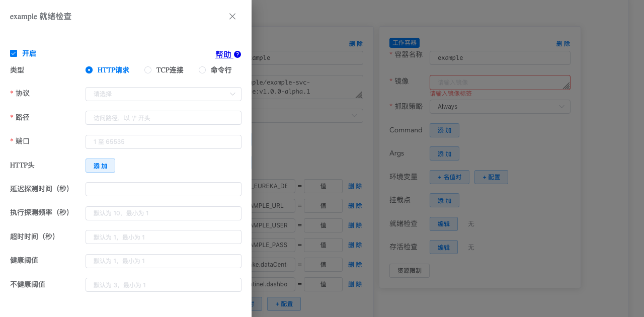Click the 不健康阈值 input field
This screenshot has width=644, height=317.
tap(164, 285)
